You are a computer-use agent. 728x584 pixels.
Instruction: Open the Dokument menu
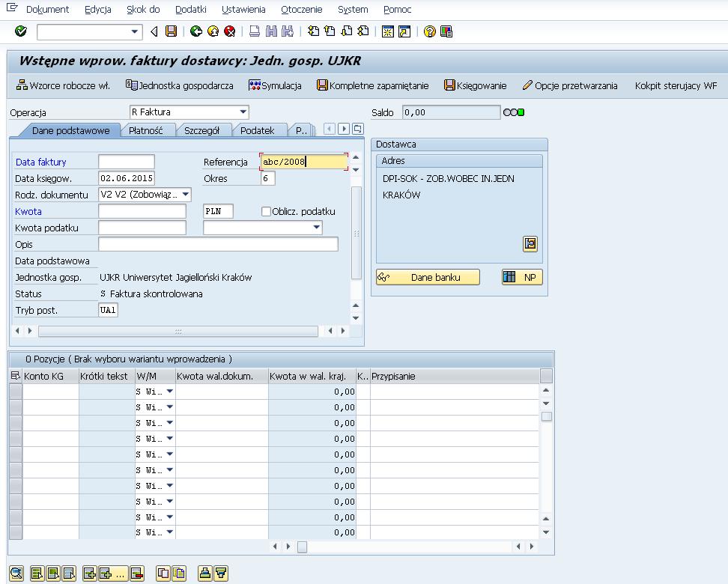(x=47, y=9)
